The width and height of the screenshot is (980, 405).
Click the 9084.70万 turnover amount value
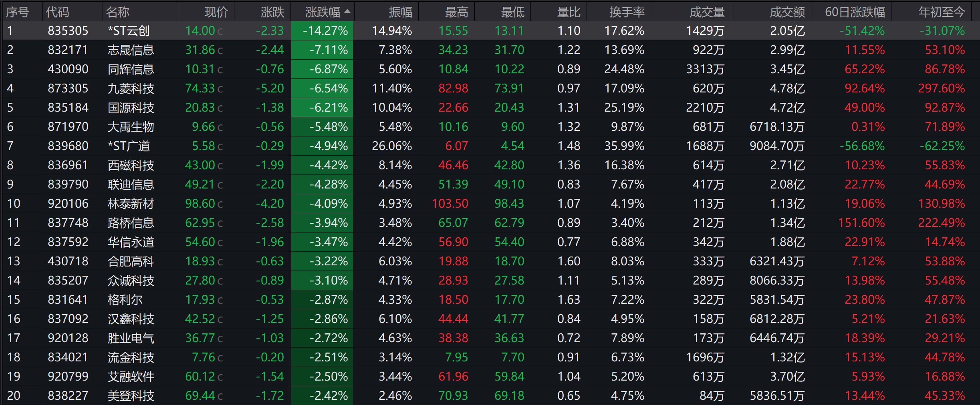(x=777, y=146)
